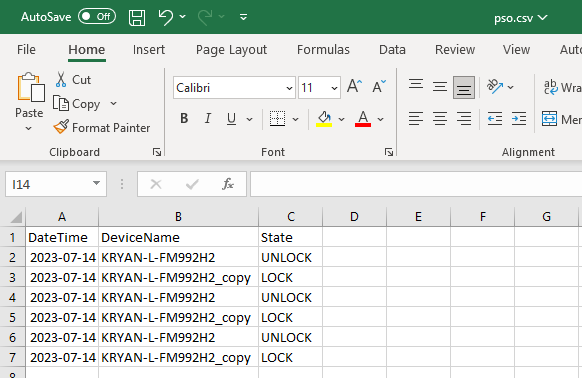Image resolution: width=582 pixels, height=378 pixels.
Task: Click the Center alignment icon
Action: (x=440, y=119)
